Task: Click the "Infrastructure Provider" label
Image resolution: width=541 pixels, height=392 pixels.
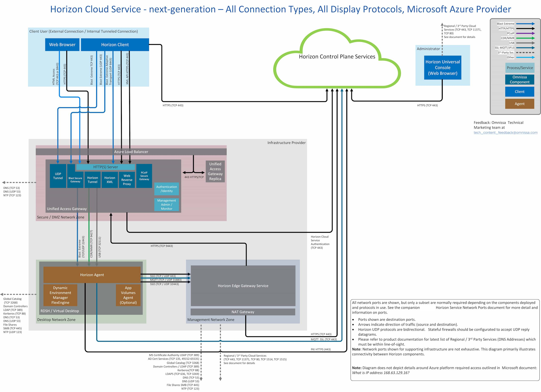Action: [x=286, y=143]
